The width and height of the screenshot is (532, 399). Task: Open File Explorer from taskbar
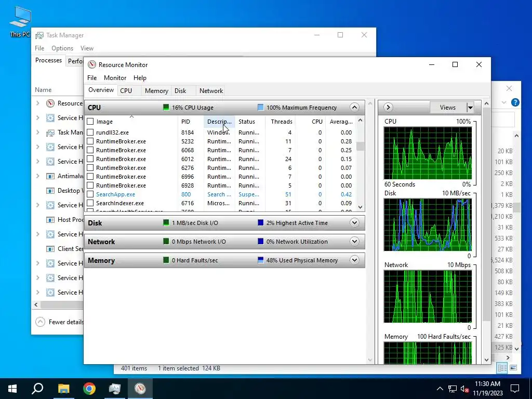[x=63, y=389]
